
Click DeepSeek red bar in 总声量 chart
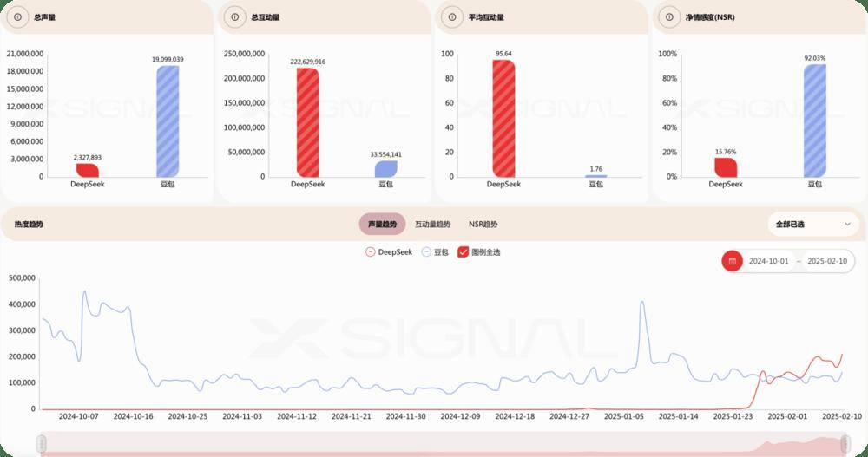[88, 171]
